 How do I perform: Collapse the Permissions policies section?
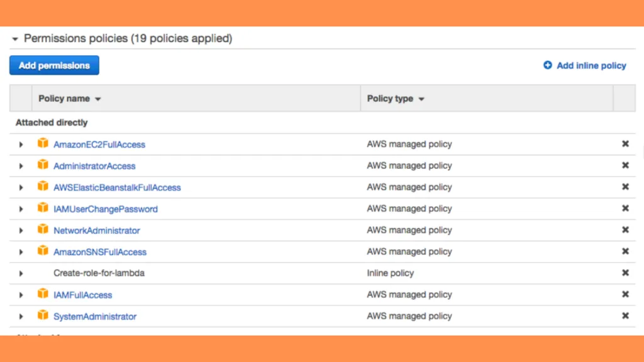pos(15,39)
